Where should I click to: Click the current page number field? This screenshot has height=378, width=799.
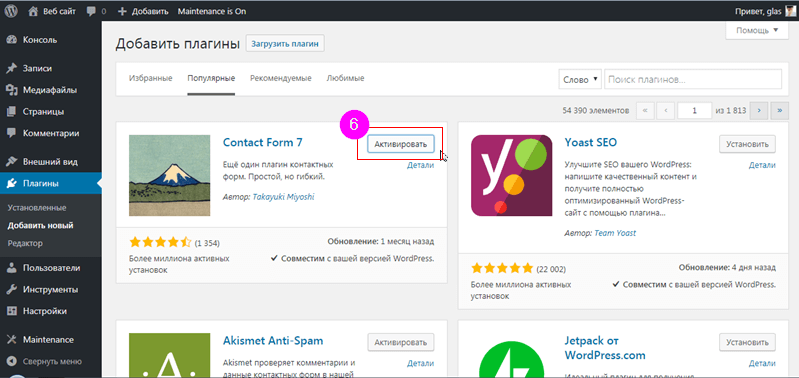[695, 111]
